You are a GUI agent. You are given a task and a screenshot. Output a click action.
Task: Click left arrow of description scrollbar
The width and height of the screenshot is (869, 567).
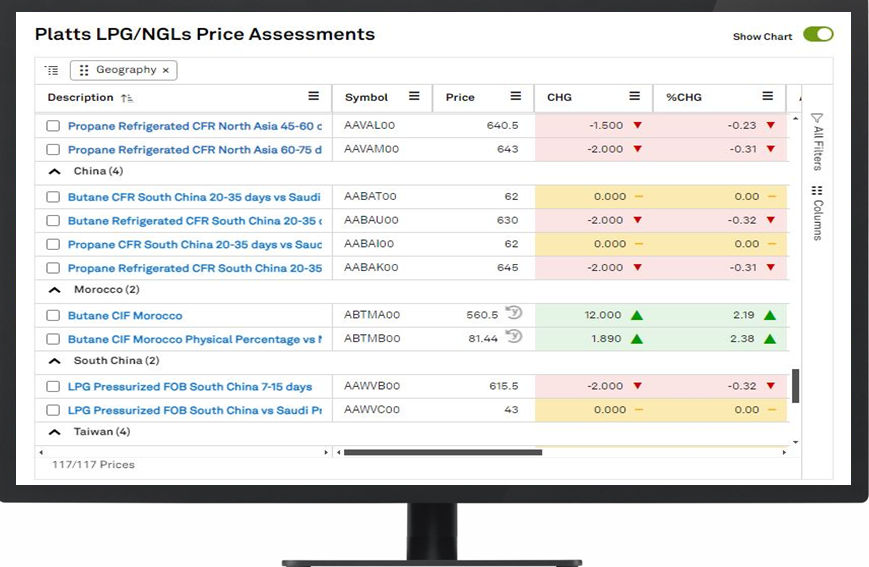41,452
